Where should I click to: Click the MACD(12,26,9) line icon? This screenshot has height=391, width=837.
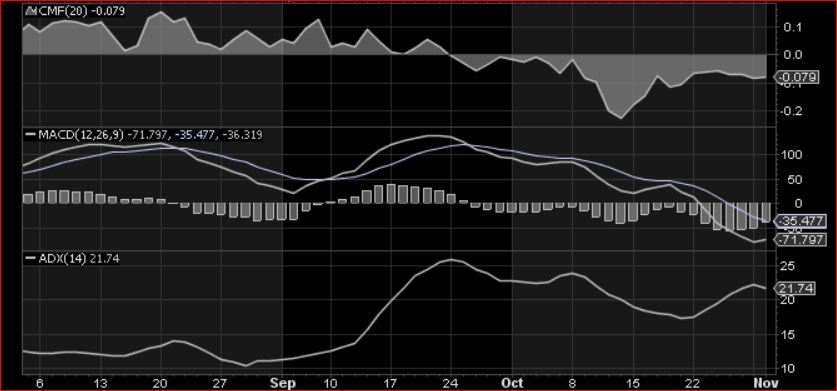pos(31,135)
